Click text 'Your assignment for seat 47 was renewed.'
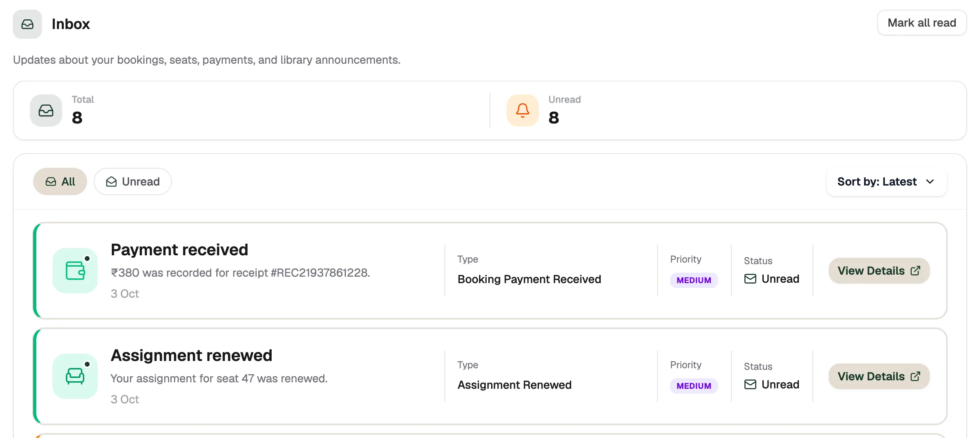This screenshot has width=980, height=438. click(219, 379)
